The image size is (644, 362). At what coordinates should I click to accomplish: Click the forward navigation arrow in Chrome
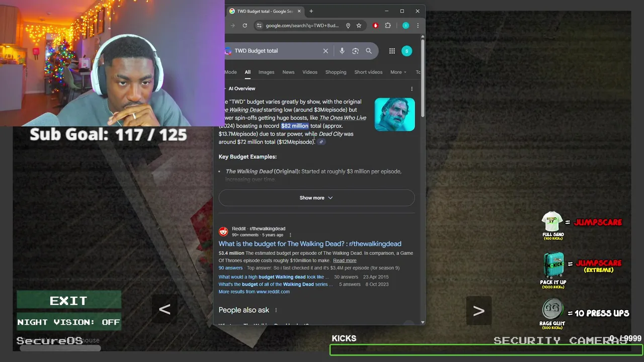[x=232, y=26]
